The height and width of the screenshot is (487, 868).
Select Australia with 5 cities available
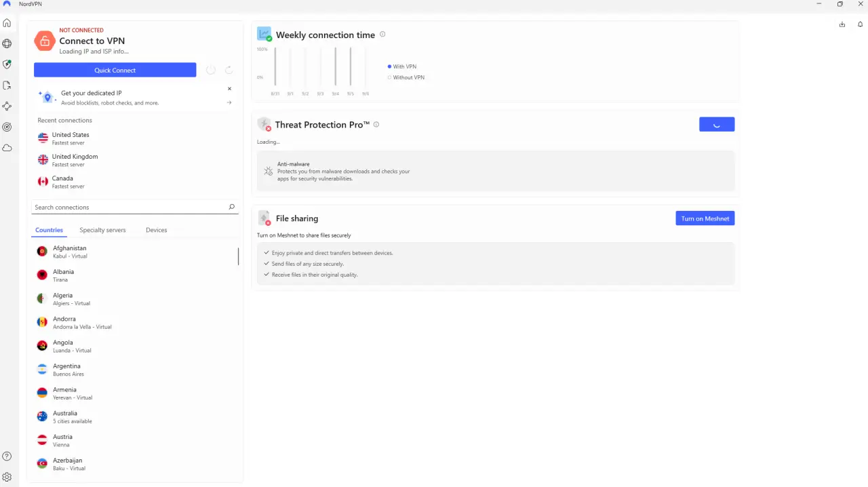(136, 417)
